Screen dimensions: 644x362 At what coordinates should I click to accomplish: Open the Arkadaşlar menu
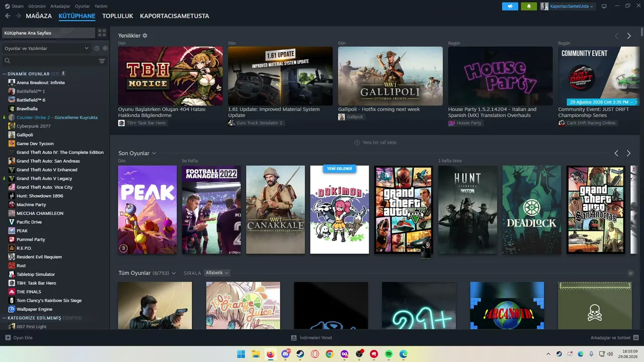pos(60,6)
